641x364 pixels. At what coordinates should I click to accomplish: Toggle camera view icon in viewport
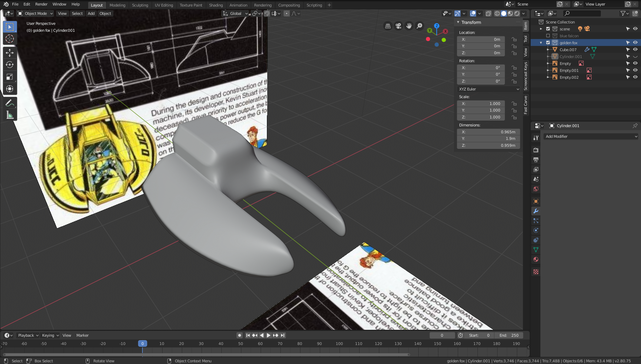pos(398,26)
